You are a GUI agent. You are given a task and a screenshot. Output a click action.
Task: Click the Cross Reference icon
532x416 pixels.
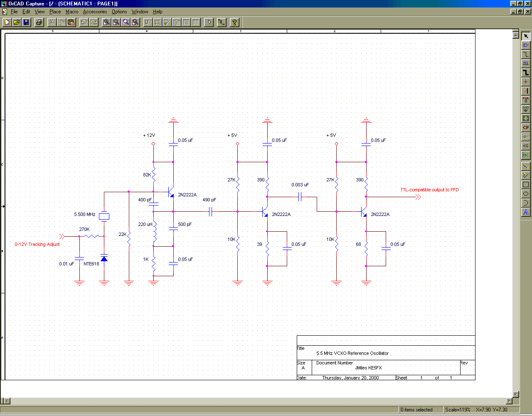click(186, 22)
